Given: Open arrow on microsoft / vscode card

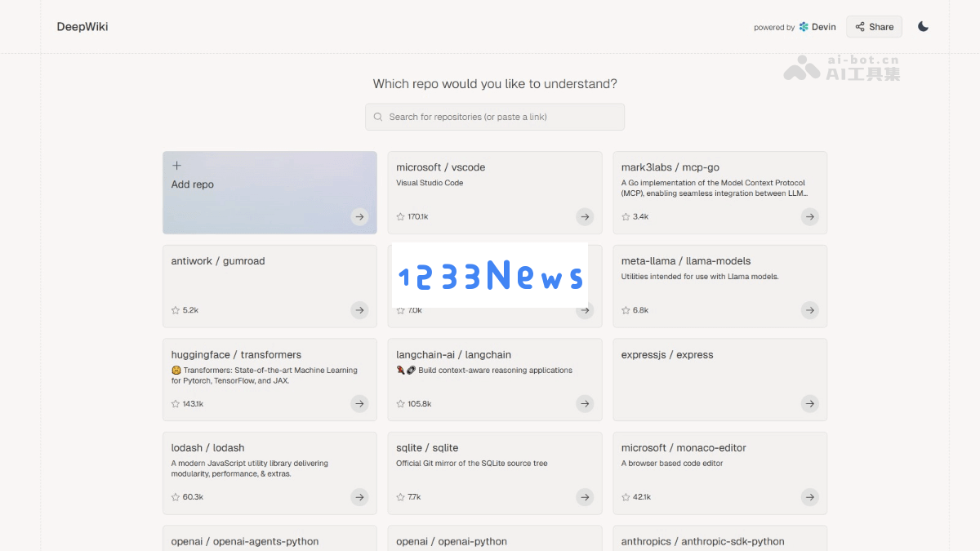Looking at the screenshot, I should point(585,217).
